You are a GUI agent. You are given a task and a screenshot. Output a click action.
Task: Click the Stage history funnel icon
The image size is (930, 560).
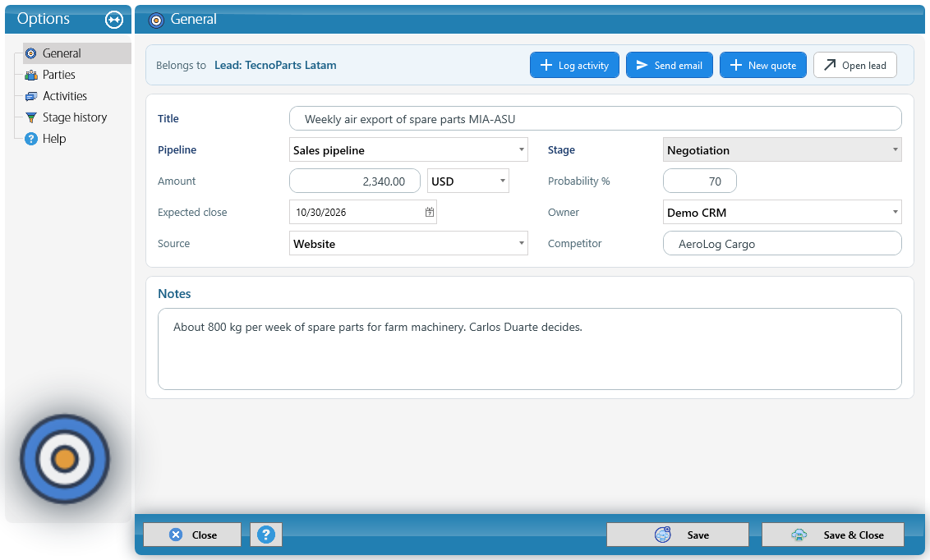pyautogui.click(x=31, y=117)
